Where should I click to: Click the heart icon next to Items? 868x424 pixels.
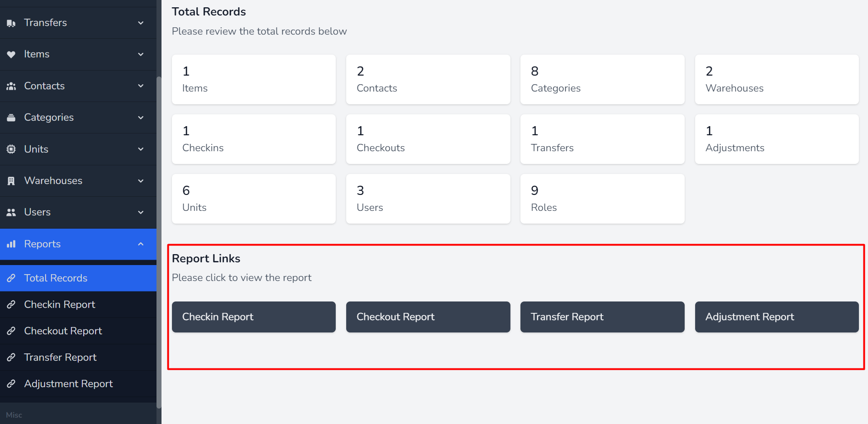coord(11,54)
